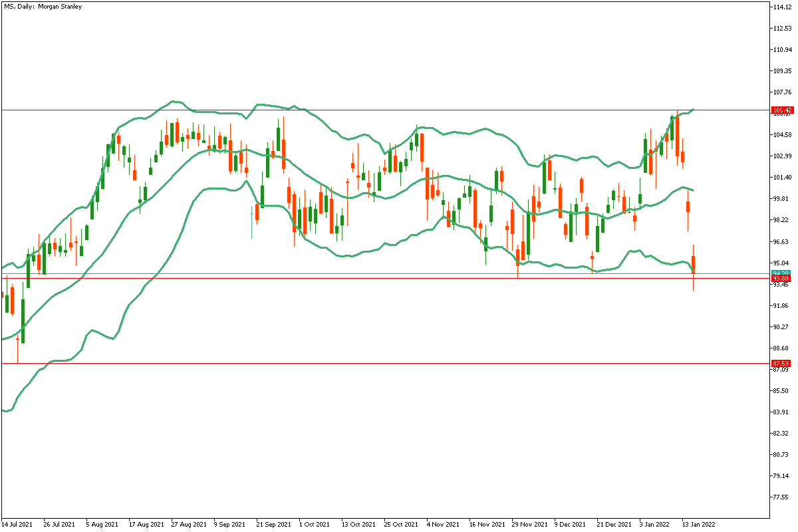Click the 21 Sep 2021 date label

[273, 524]
